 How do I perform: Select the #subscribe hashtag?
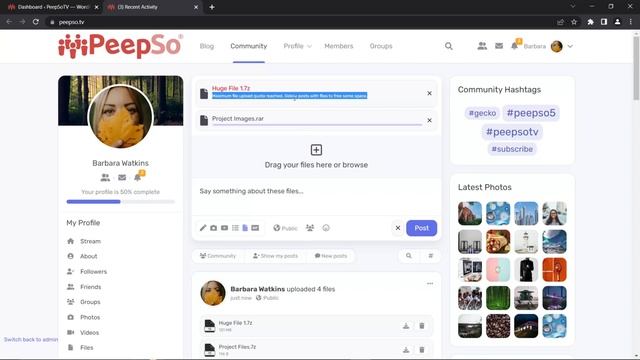click(512, 149)
